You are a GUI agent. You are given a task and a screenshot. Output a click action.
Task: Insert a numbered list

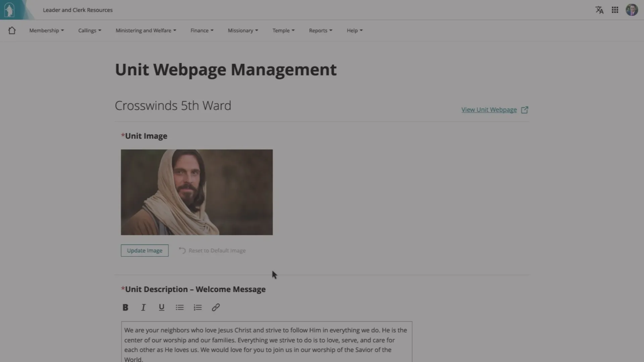click(198, 307)
